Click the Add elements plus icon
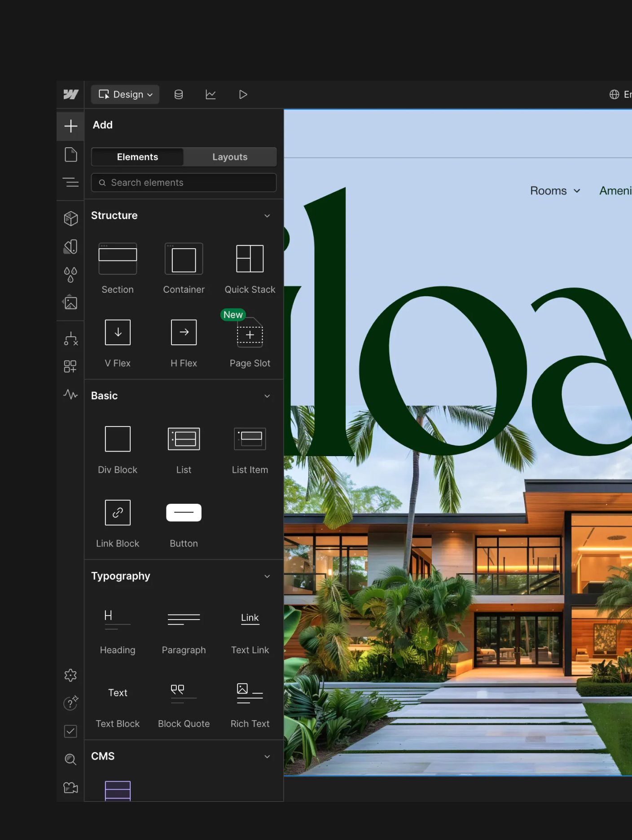The width and height of the screenshot is (632, 840). coord(70,126)
